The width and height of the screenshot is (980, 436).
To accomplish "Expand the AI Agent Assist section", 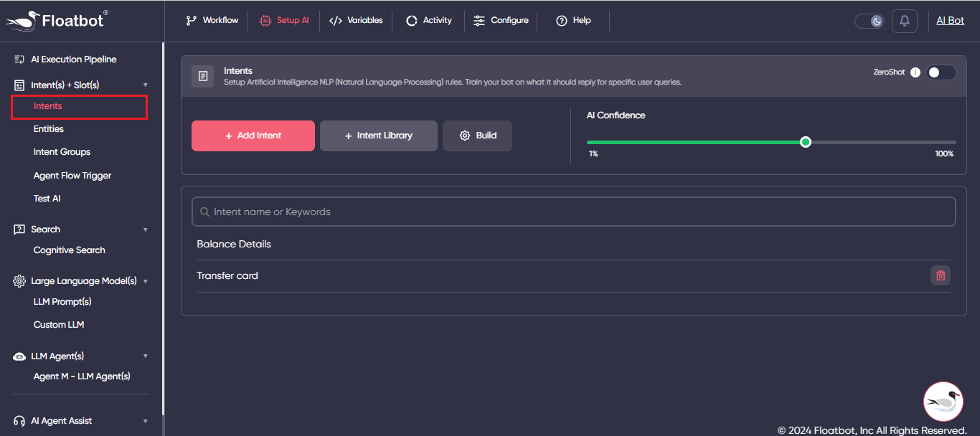I will click(146, 421).
